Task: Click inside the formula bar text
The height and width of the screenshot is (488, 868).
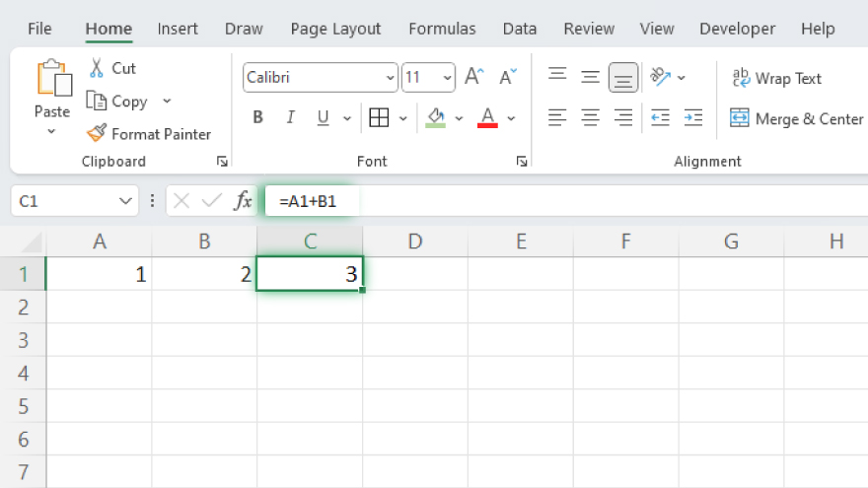Action: pos(493,201)
